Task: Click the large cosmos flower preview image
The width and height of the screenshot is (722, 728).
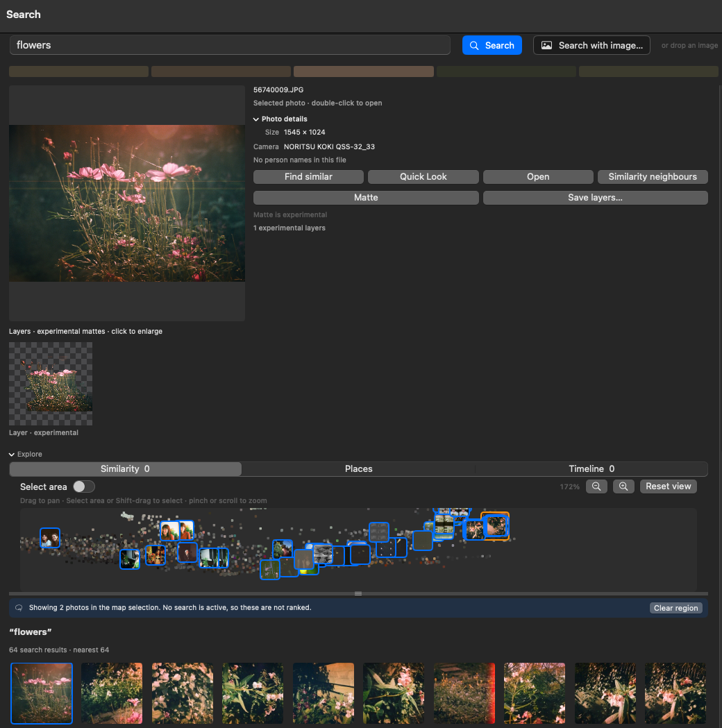Action: point(127,203)
